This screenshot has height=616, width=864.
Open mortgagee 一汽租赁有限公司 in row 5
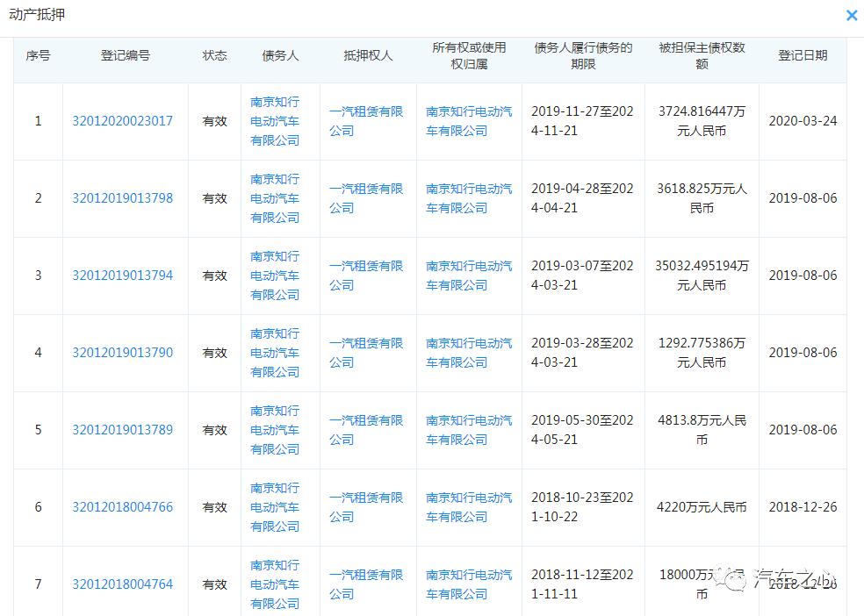[366, 430]
